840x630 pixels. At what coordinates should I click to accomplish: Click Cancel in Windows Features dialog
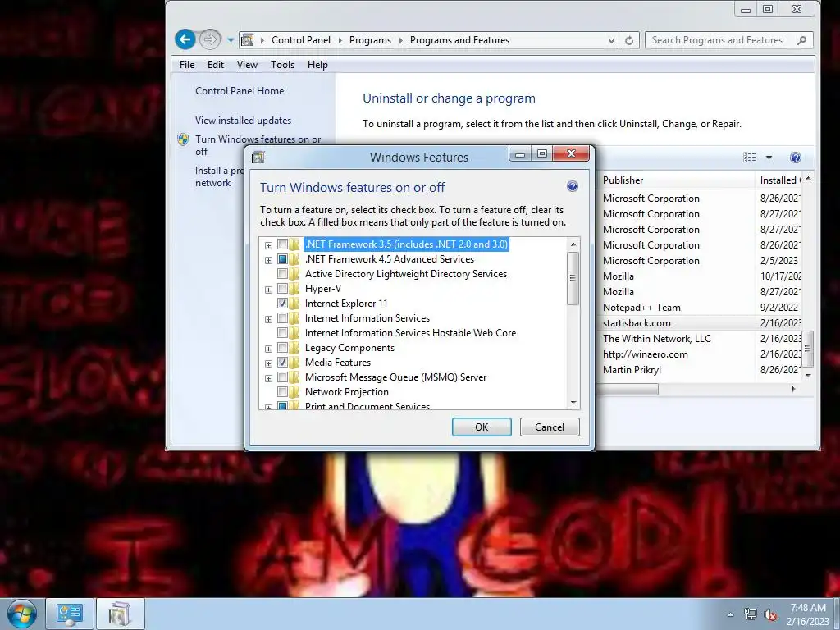point(550,427)
